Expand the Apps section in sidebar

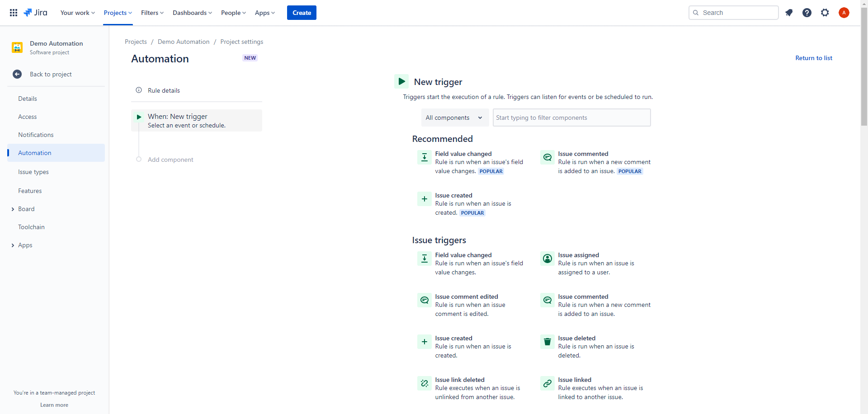(13, 245)
